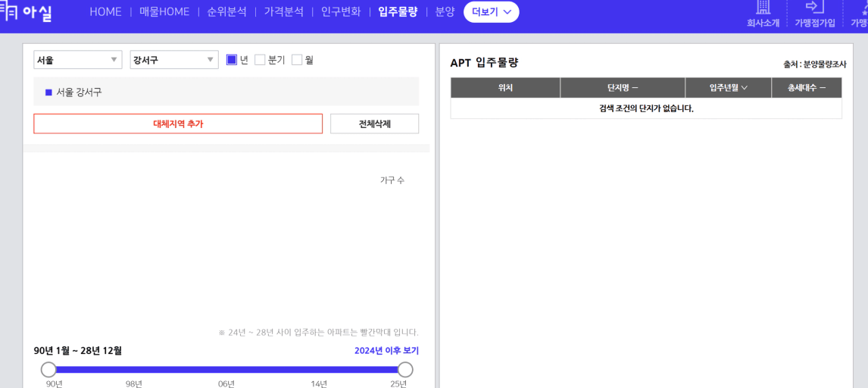
Task: Go to HOME menu
Action: [106, 11]
